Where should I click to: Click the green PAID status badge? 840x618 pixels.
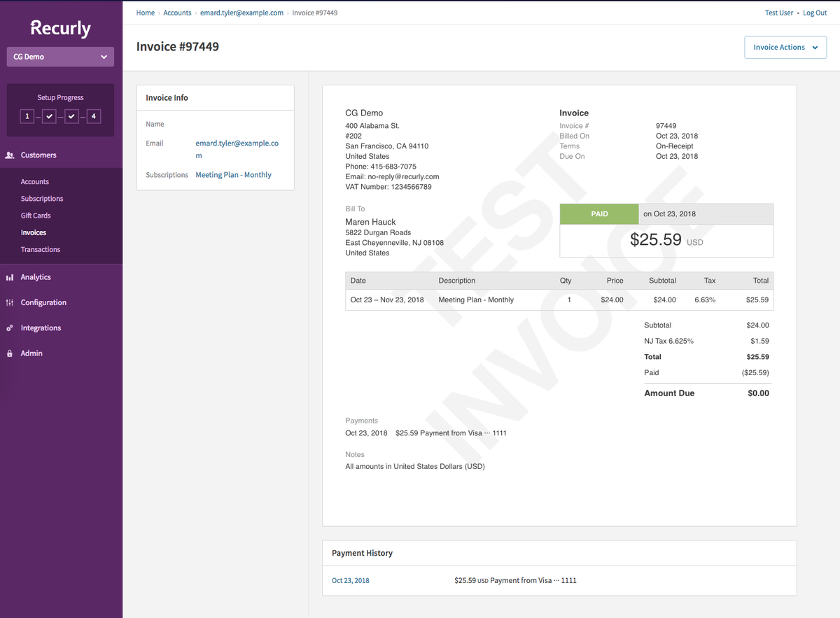(598, 213)
